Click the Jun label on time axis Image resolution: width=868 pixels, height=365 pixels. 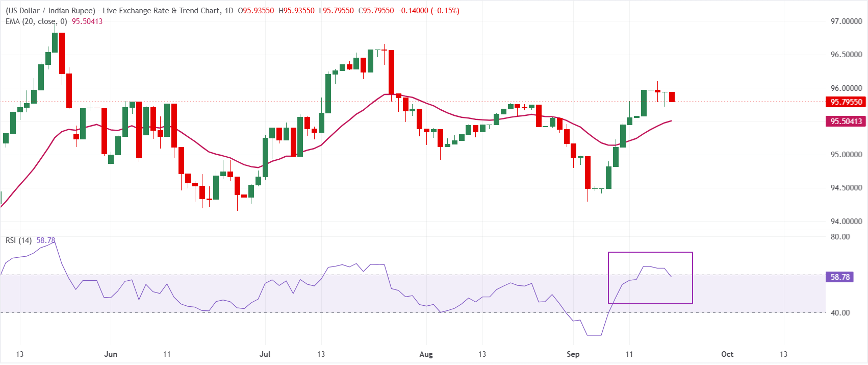tap(111, 354)
